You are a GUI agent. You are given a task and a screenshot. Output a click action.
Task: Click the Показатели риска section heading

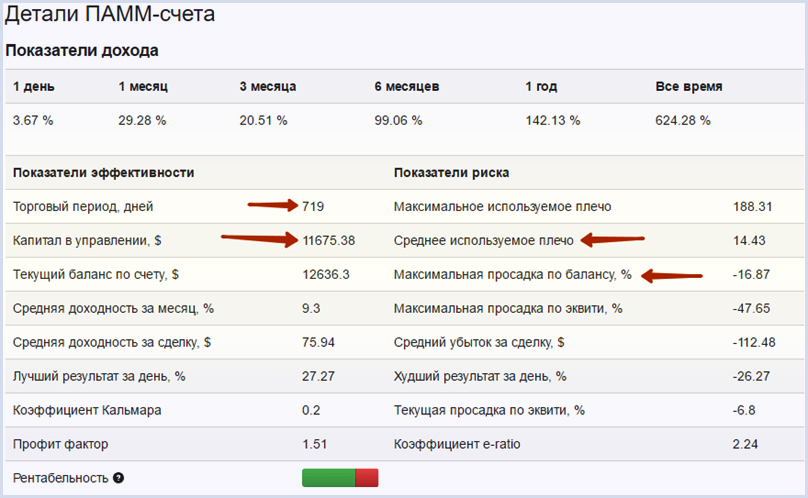pyautogui.click(x=452, y=173)
